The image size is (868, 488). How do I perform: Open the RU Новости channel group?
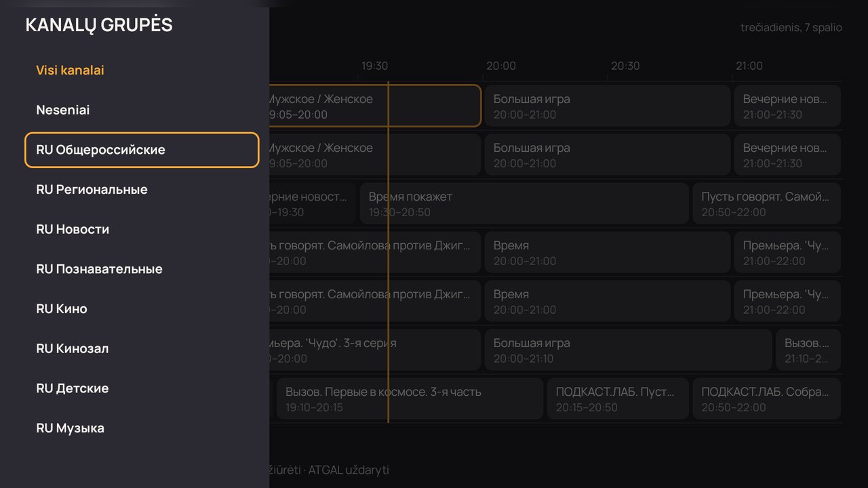point(142,229)
